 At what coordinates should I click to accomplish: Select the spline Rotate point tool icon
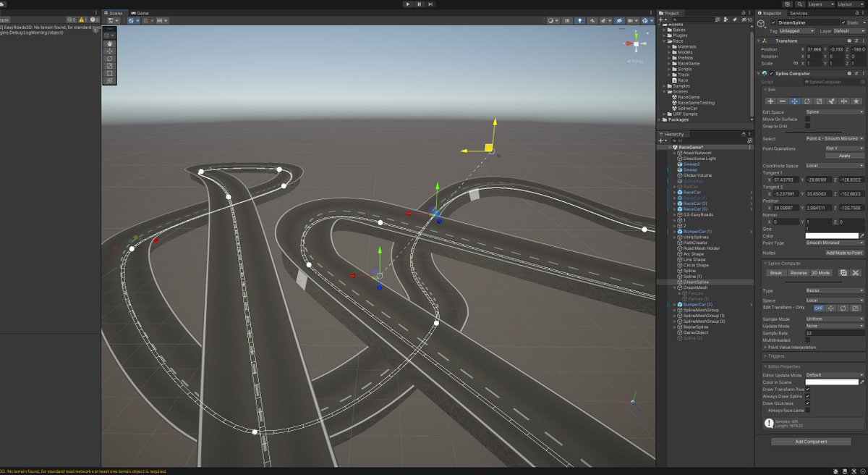807,101
